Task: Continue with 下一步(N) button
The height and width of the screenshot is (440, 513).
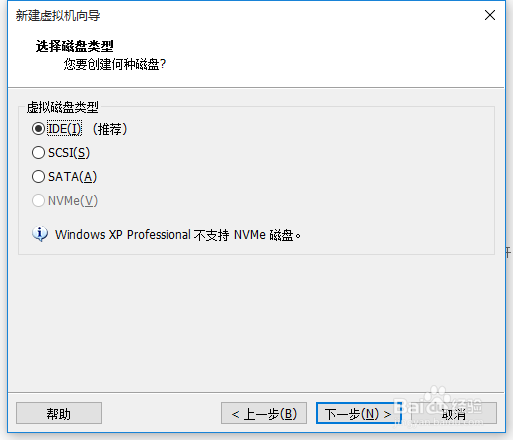Action: pyautogui.click(x=359, y=413)
